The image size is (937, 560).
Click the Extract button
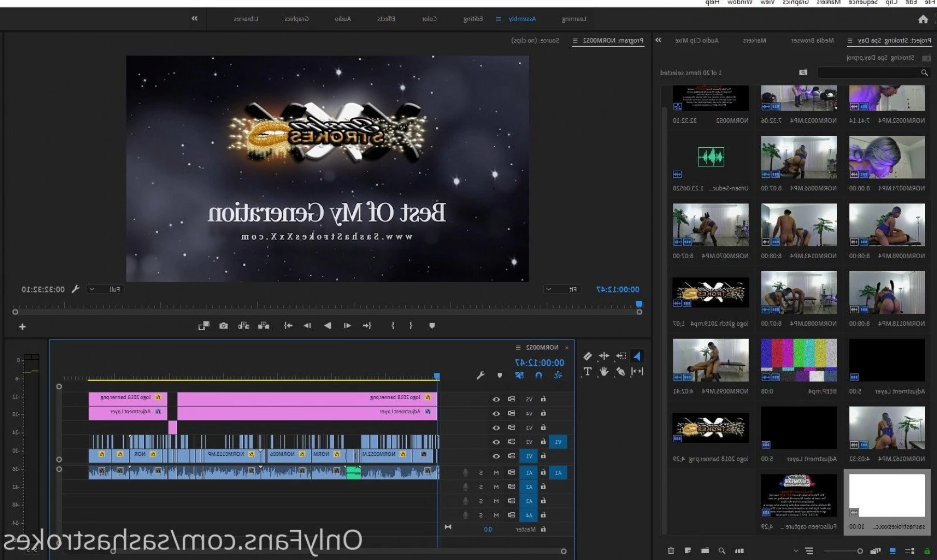click(x=243, y=326)
